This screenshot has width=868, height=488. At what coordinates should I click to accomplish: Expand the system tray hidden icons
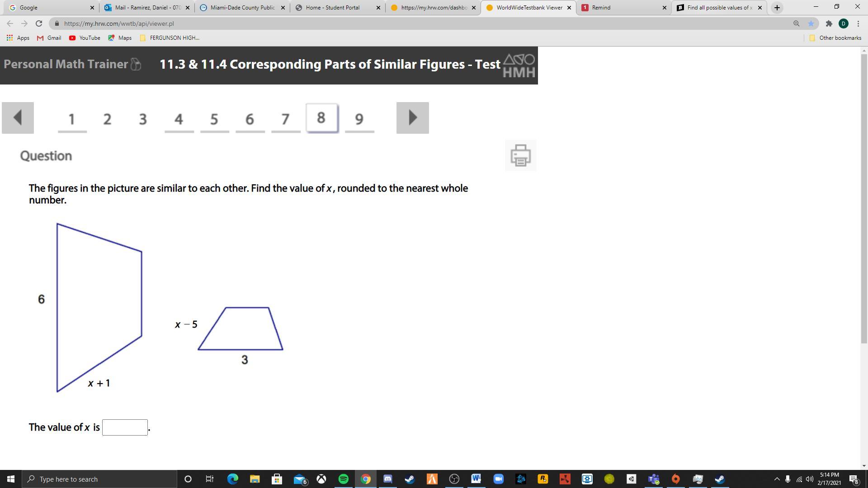click(777, 479)
